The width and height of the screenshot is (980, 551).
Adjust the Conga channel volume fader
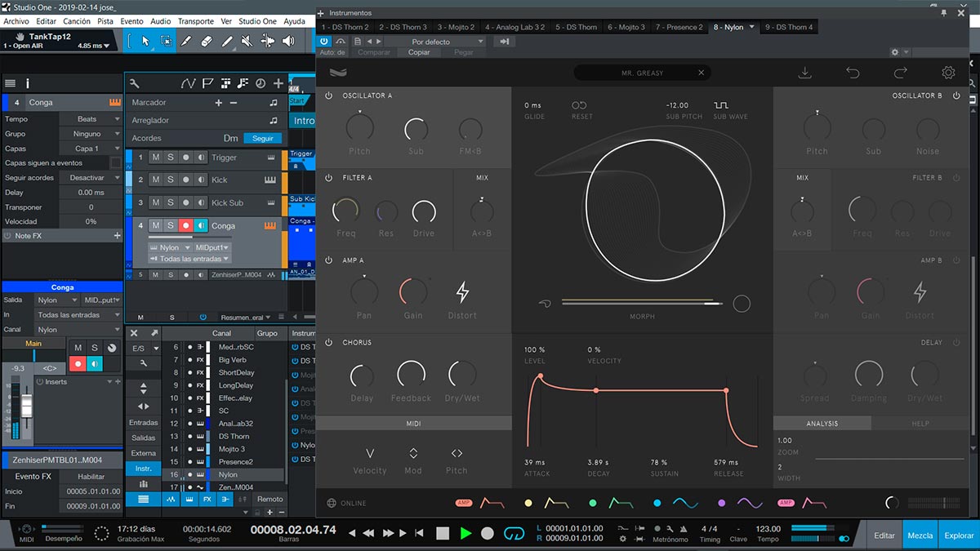pyautogui.click(x=26, y=406)
